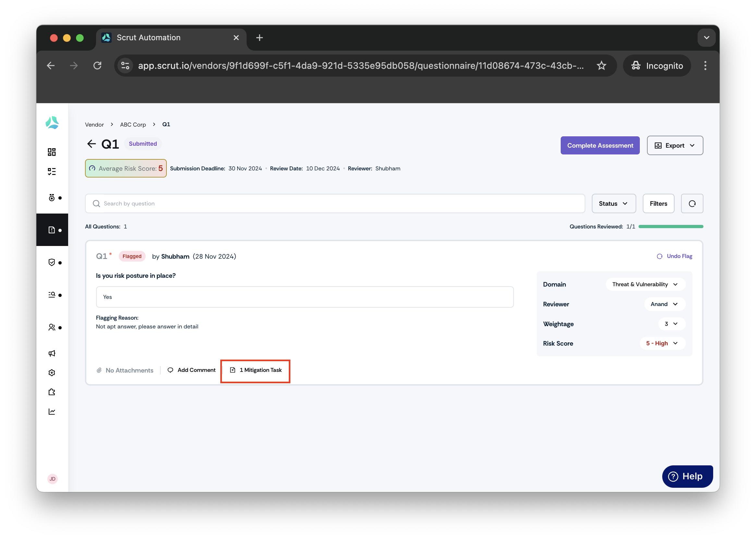Go to Vendor breadcrumb
The width and height of the screenshot is (756, 540).
[x=94, y=124]
